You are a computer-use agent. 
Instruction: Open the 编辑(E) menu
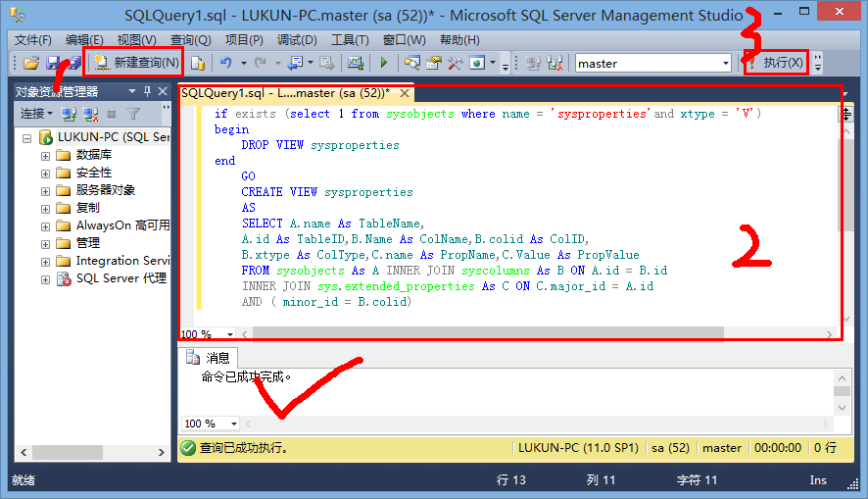(x=84, y=40)
